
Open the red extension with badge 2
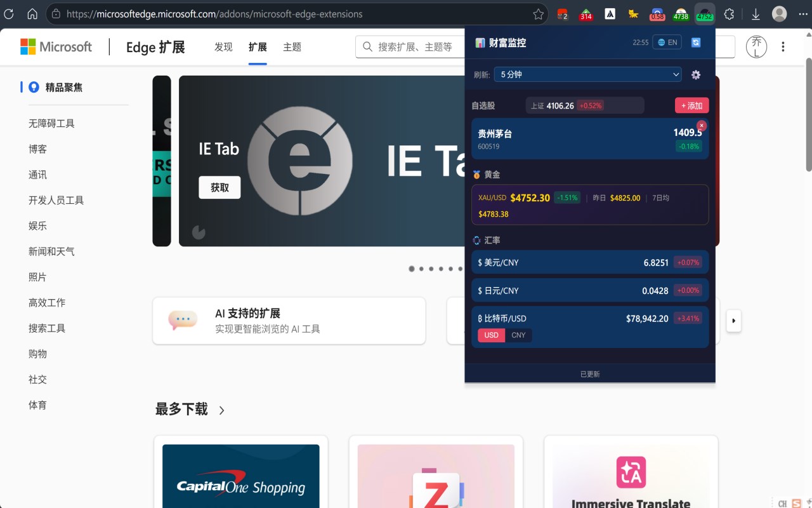point(562,14)
